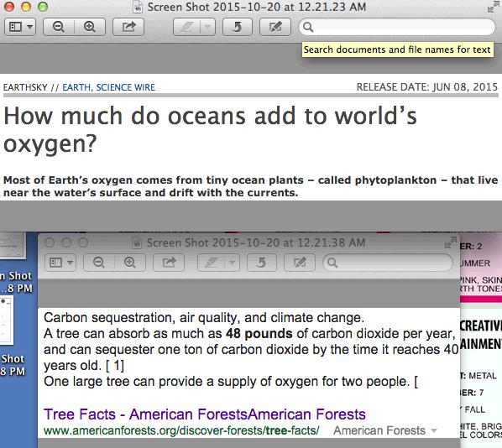The width and height of the screenshot is (502, 448).
Task: Click the share icon in the 12.21.38 window
Action: [169, 263]
